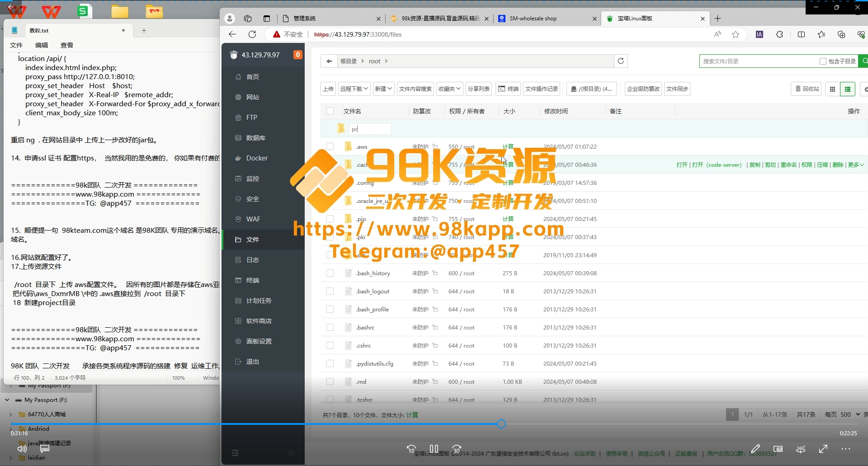Open the 文件 menu in Notepad
The image size is (868, 466).
pyautogui.click(x=16, y=45)
